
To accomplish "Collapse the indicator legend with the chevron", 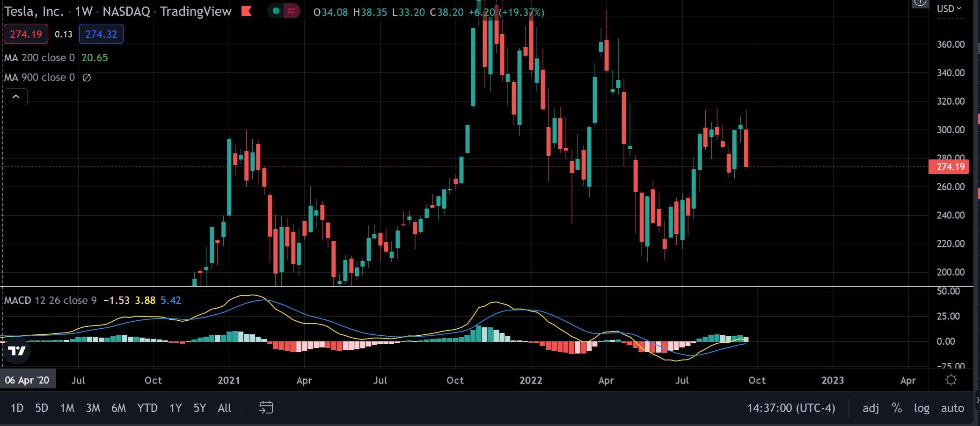I will coord(16,97).
